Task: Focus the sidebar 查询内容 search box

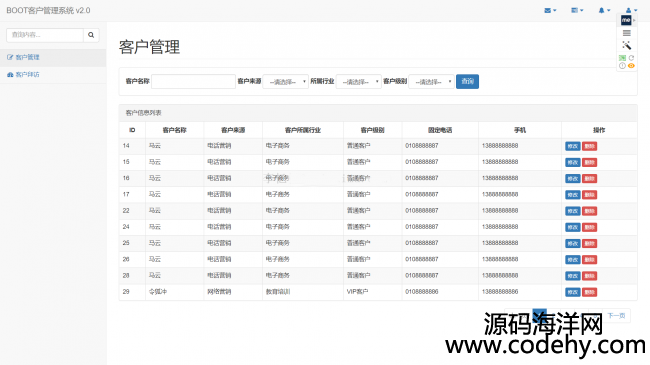Action: tap(45, 35)
